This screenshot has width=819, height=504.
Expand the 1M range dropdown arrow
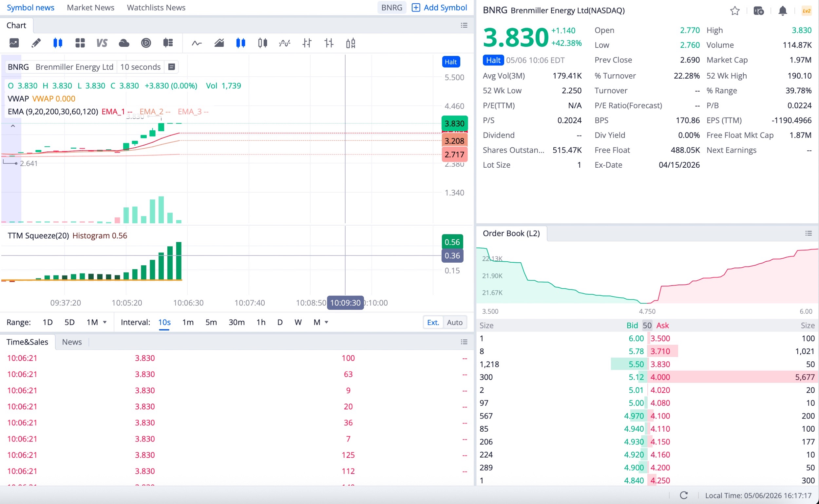pos(105,322)
